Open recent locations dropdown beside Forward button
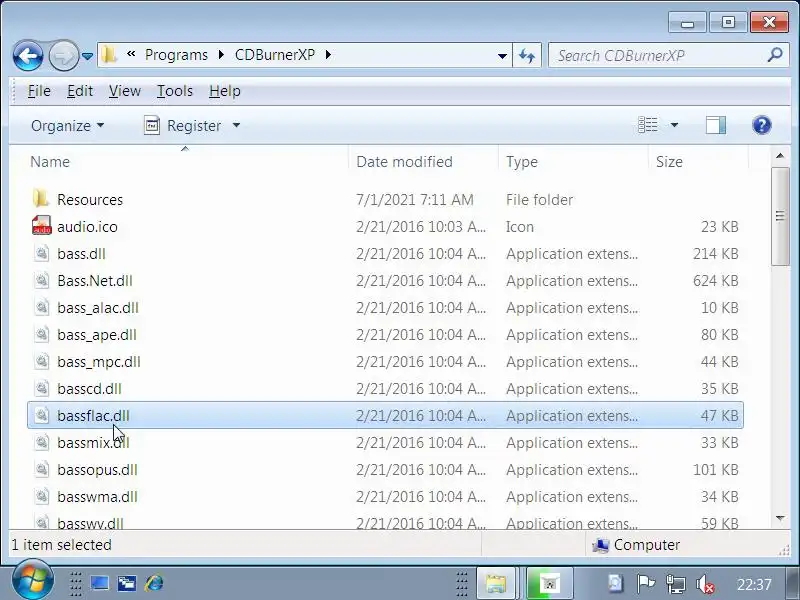Screen dimensions: 800x600 [88, 56]
